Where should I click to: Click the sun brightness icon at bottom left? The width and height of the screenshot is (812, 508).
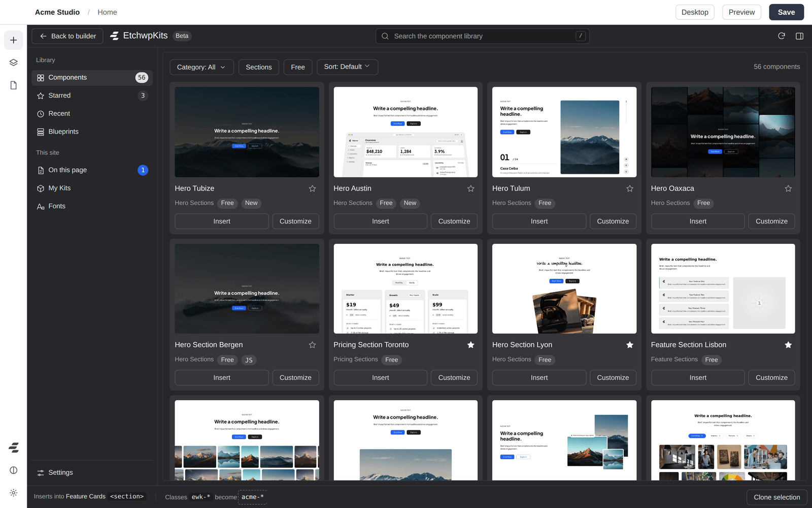[14, 493]
